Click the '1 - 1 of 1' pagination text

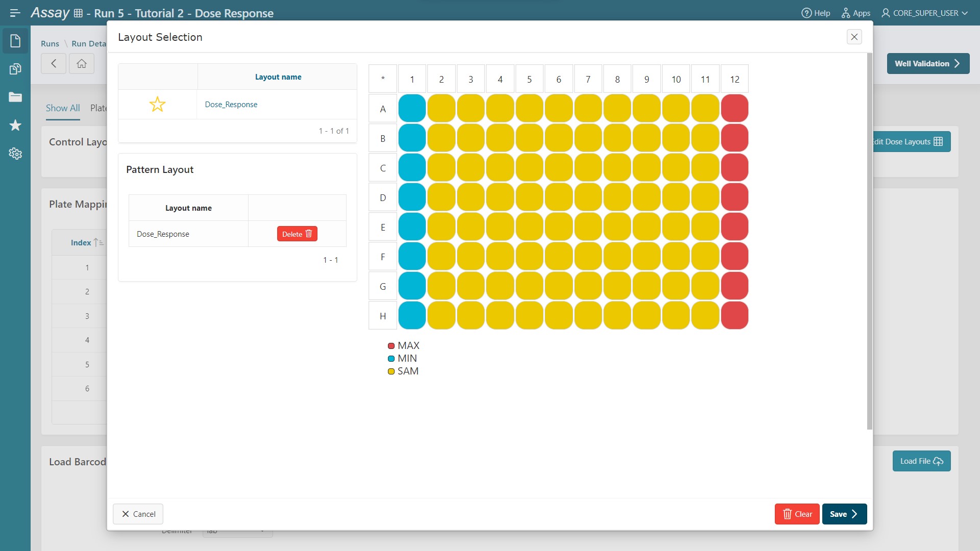(x=334, y=131)
